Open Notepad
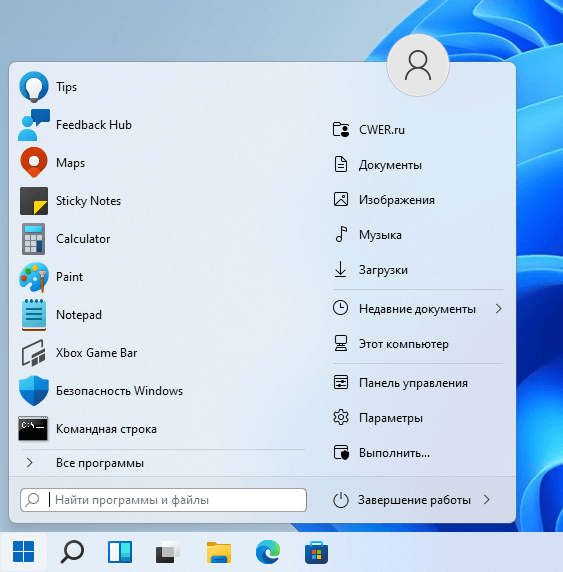Image resolution: width=563 pixels, height=572 pixels. [161, 315]
